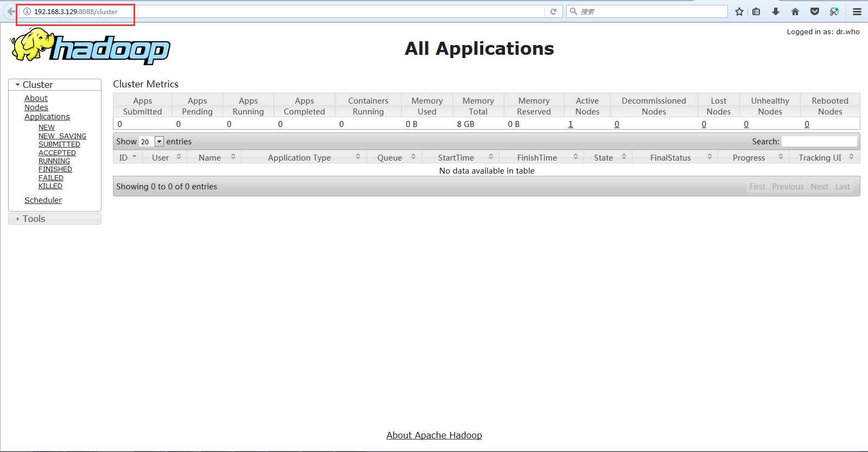
Task: Filter applications by RUNNING state
Action: click(54, 161)
